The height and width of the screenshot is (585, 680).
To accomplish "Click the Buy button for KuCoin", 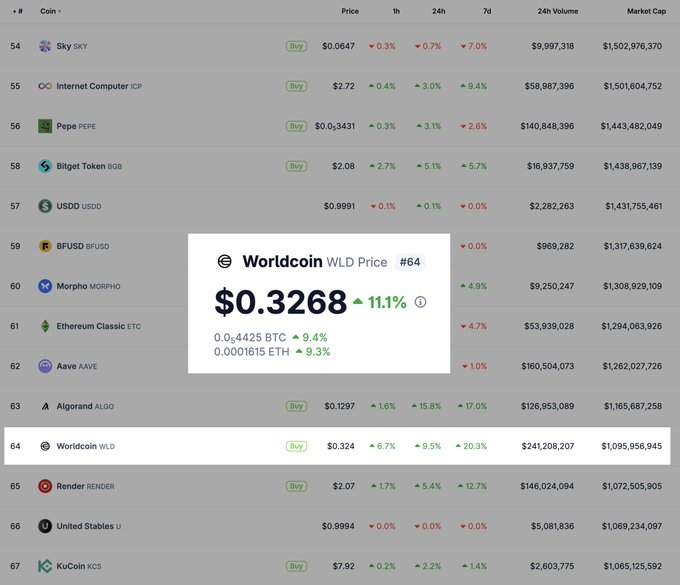I will point(296,566).
